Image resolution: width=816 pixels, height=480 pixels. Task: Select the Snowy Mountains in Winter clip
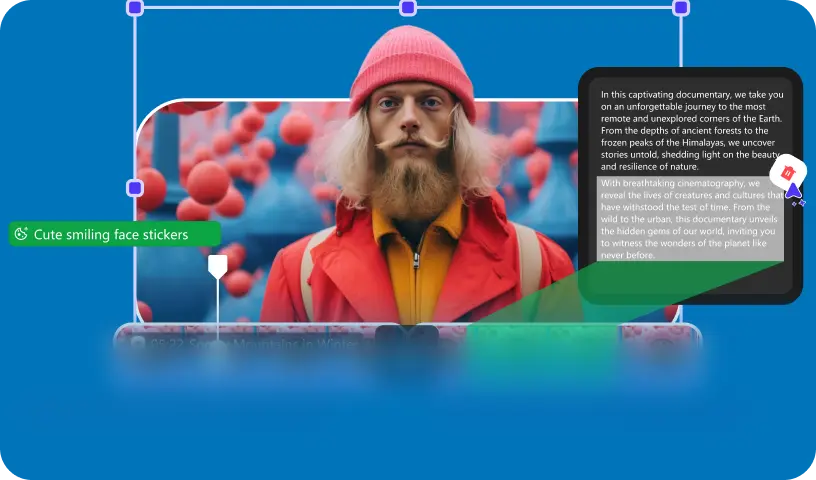pos(250,344)
